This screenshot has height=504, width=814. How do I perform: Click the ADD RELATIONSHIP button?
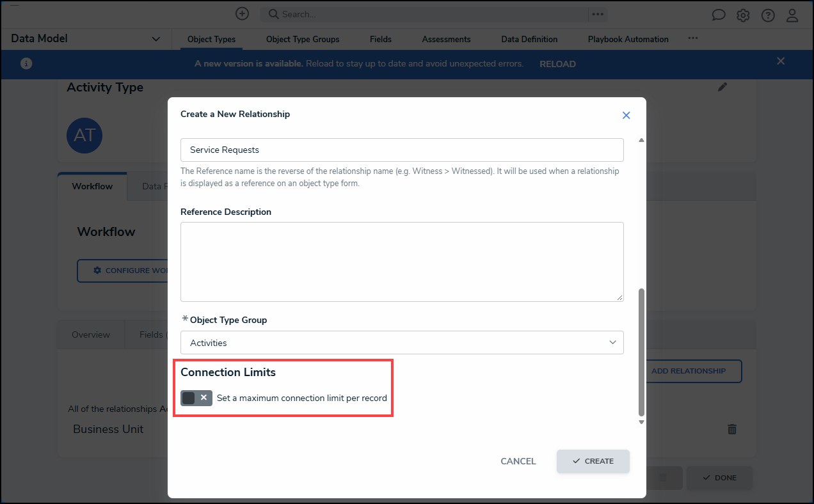pos(689,371)
